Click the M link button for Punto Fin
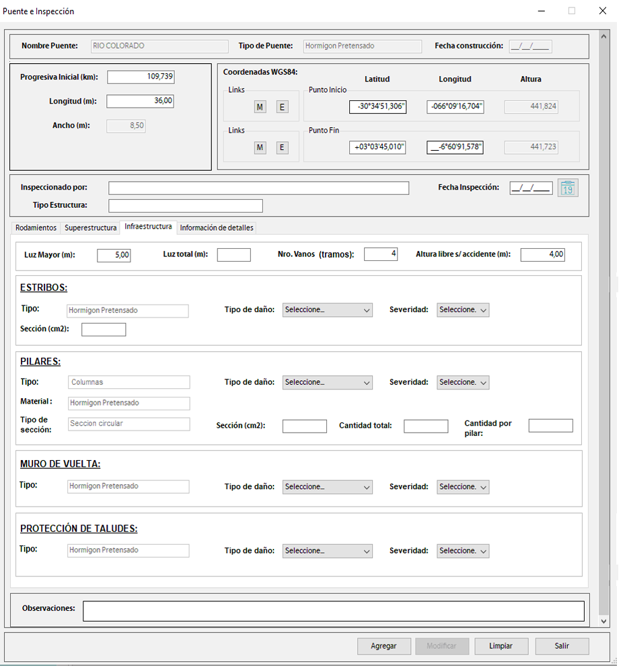The height and width of the screenshot is (672, 623). [260, 147]
